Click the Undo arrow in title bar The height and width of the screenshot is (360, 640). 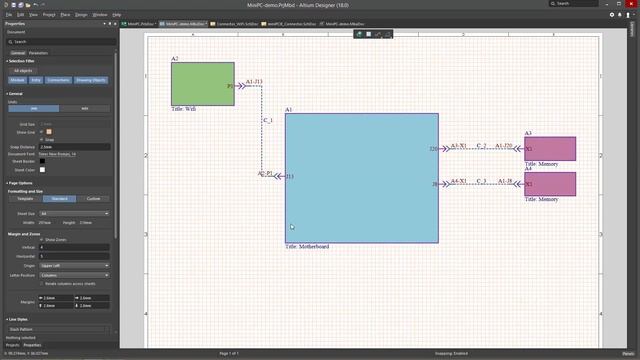(36, 5)
